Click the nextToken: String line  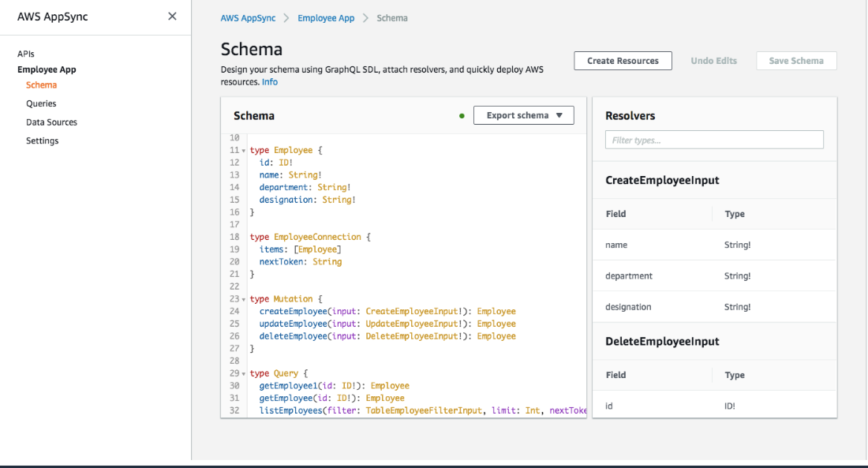pyautogui.click(x=301, y=261)
